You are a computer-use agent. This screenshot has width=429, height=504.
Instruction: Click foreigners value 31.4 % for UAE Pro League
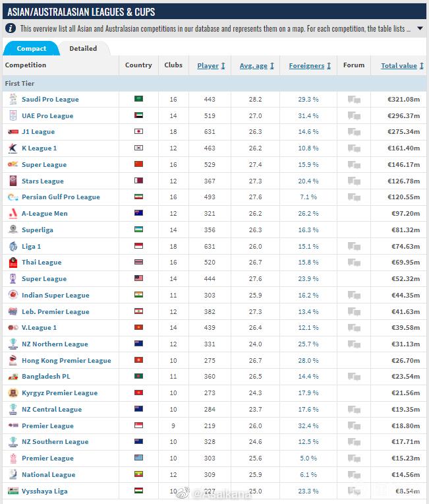[x=308, y=115]
